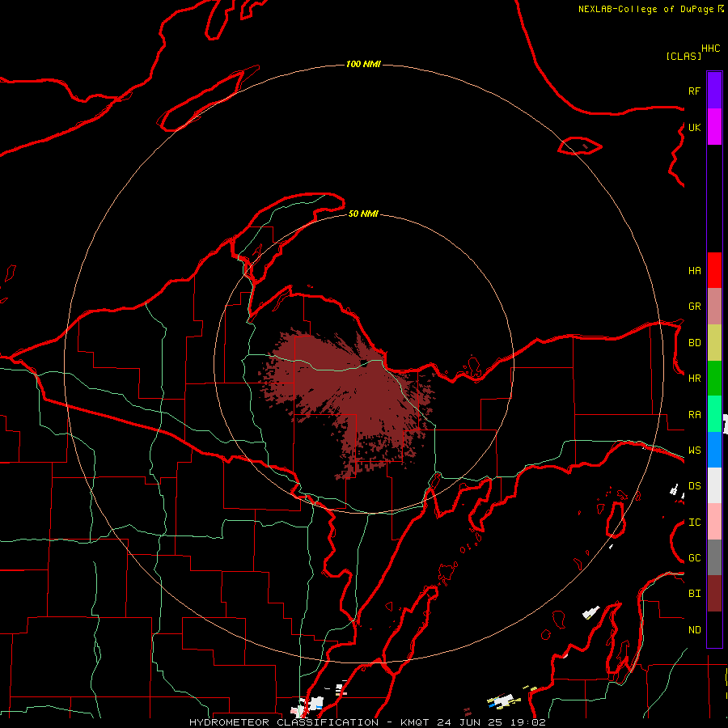Click the 'ND' legend label

[695, 630]
